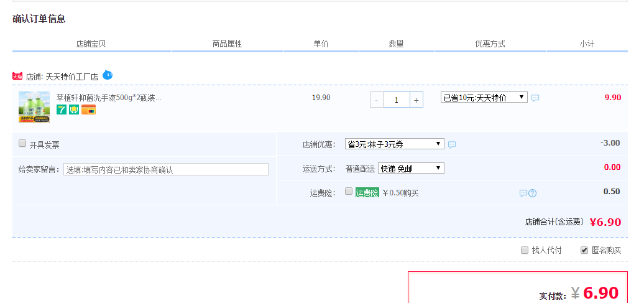The height and width of the screenshot is (303, 644).
Task: Open the hand soap product thumbnail
Action: click(x=34, y=107)
